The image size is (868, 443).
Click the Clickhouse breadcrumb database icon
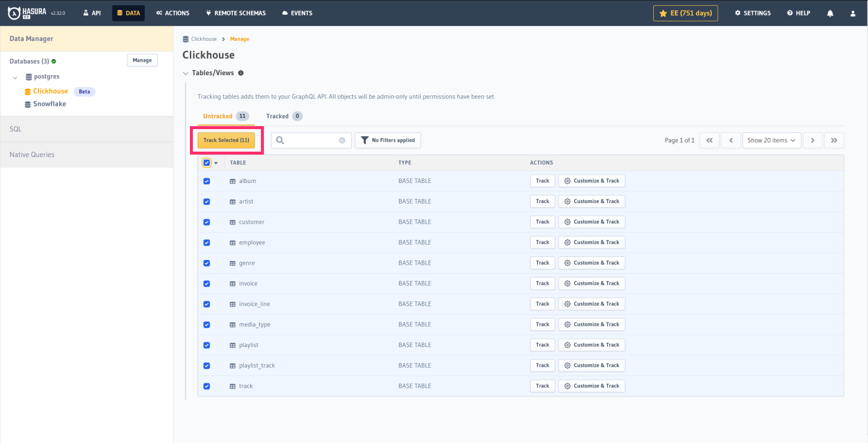[186, 39]
